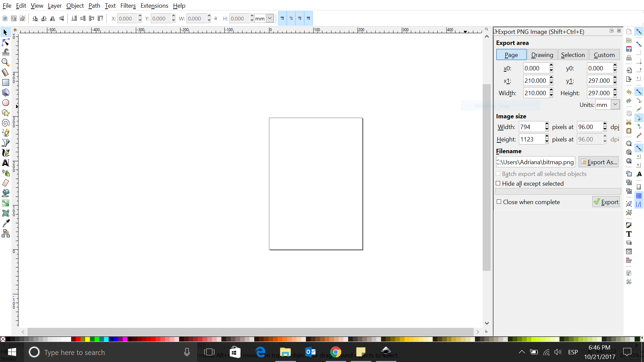Viewport: 644px width, 362px height.
Task: Select the Zoom tool
Action: [6, 62]
